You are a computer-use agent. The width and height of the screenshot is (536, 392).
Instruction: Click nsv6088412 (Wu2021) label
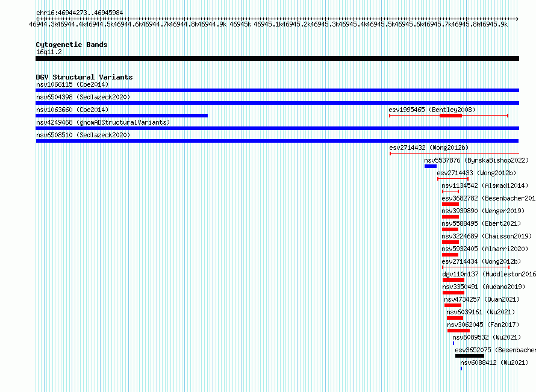(494, 362)
